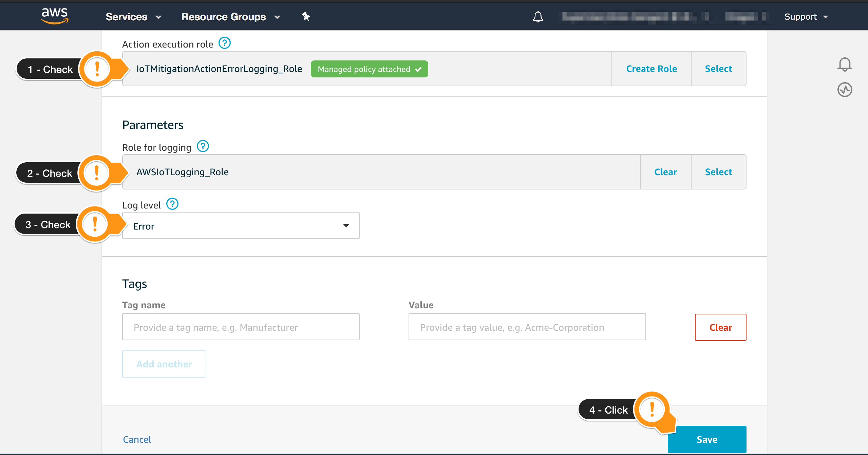
Task: Click the red Clear tag button
Action: point(720,327)
